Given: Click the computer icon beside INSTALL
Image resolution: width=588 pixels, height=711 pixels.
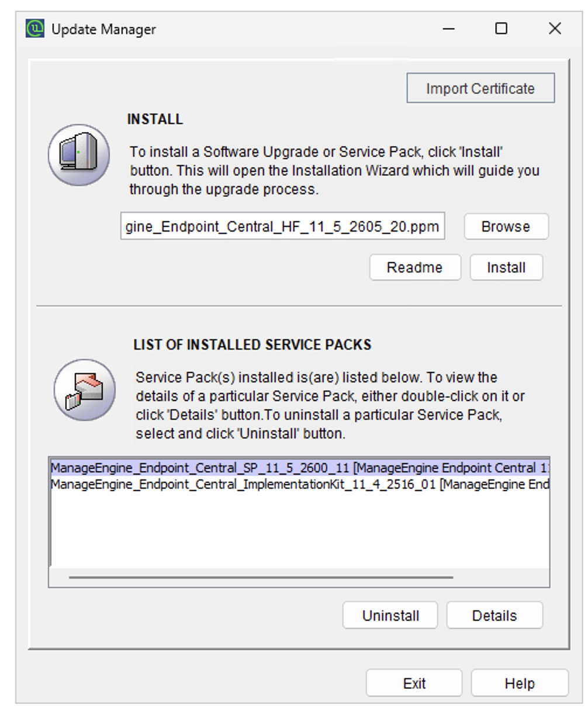Looking at the screenshot, I should click(79, 155).
